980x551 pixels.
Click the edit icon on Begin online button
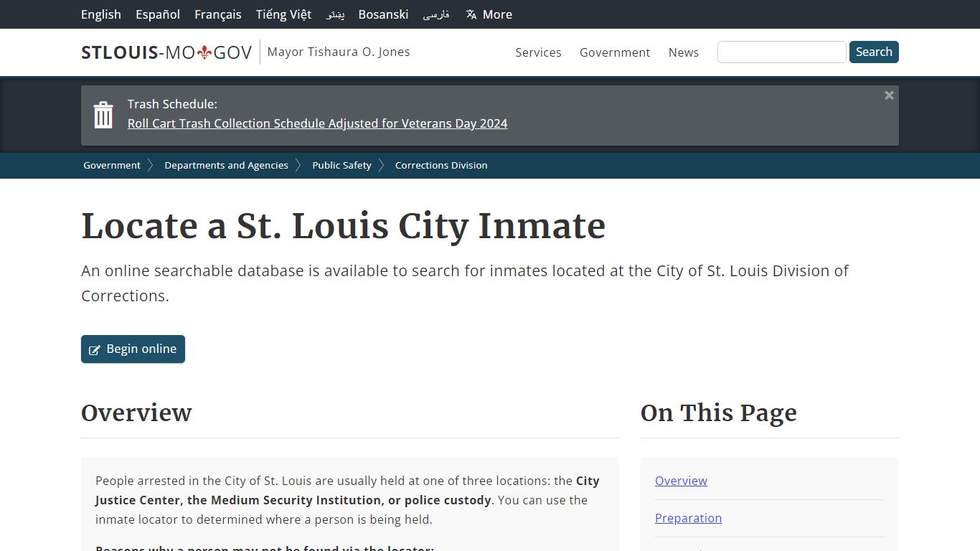pyautogui.click(x=95, y=350)
